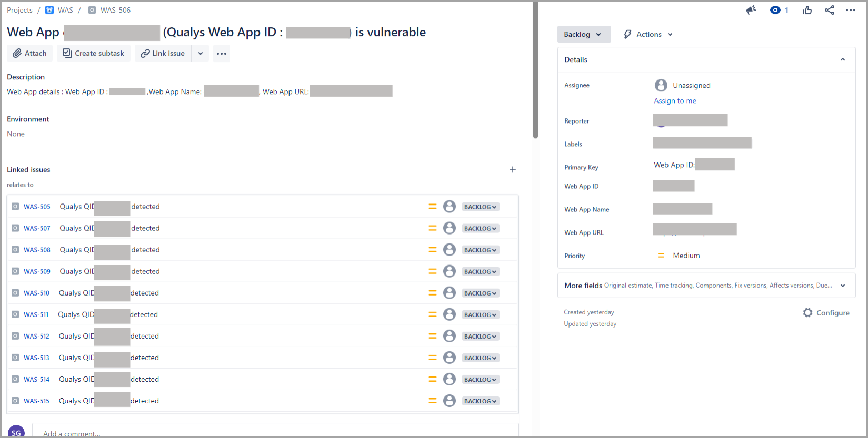Click the issue type icon on row WAS-512
This screenshot has width=868, height=438.
tap(15, 336)
